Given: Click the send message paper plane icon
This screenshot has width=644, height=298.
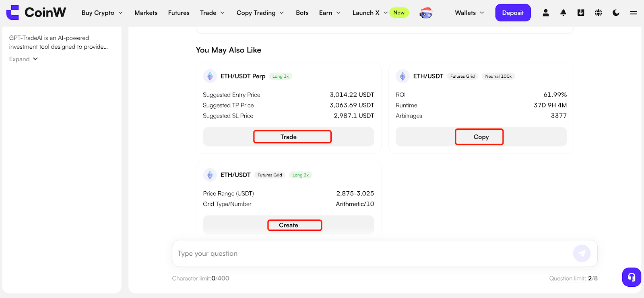Looking at the screenshot, I should click(582, 253).
